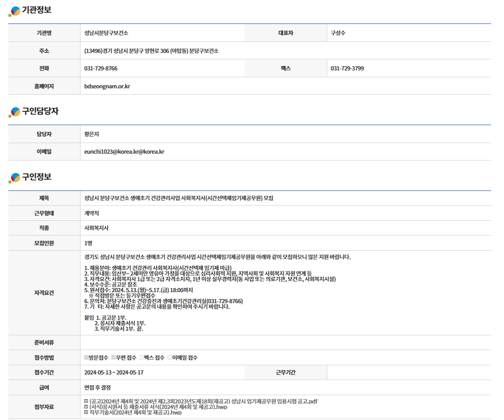The image size is (504, 420).
Task: Click representative name 구성수
Action: click(x=338, y=33)
